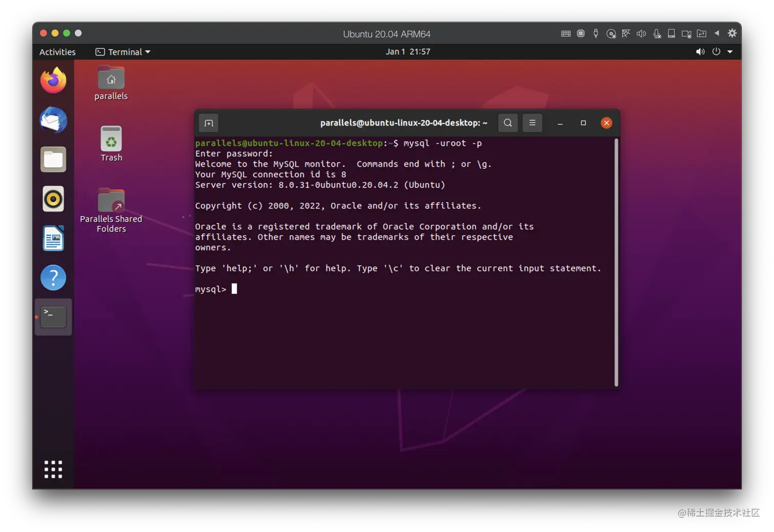Click the 'Enter password:' line
This screenshot has width=774, height=532.
pyautogui.click(x=234, y=154)
